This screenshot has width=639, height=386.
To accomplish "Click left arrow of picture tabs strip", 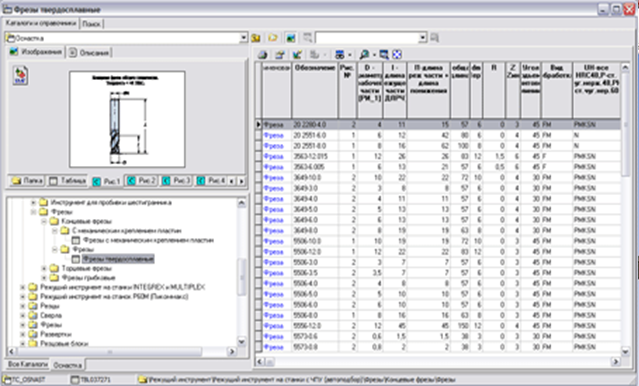I will point(232,181).
